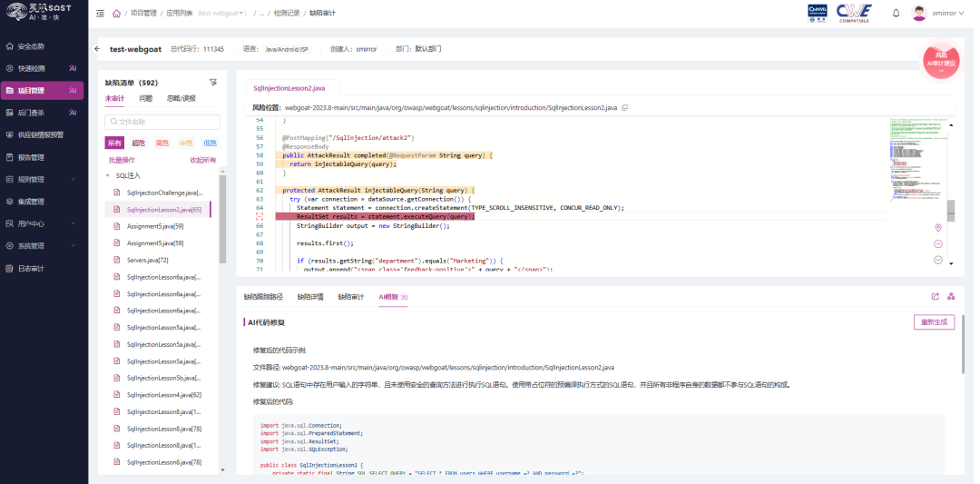This screenshot has height=484, width=980.
Task: Open the notification bell
Action: 896,13
